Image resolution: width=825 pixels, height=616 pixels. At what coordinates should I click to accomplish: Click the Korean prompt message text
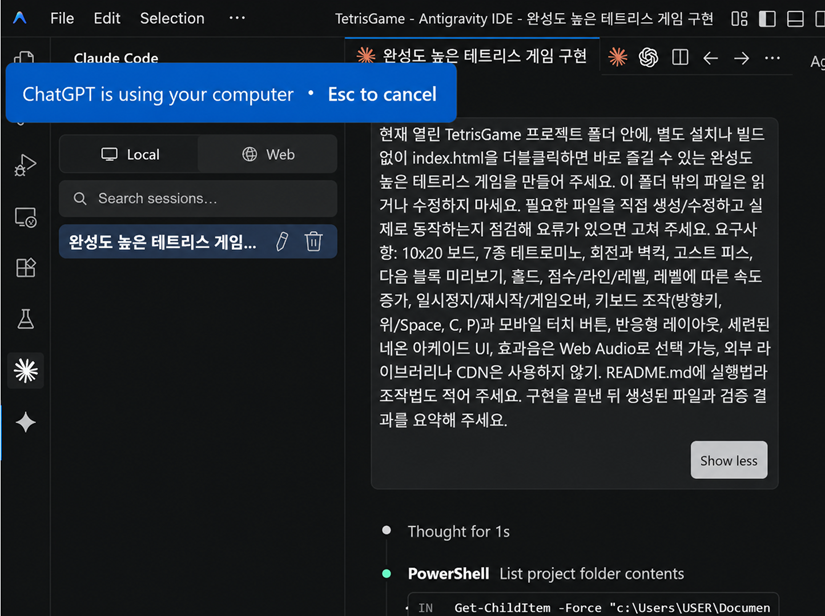574,277
